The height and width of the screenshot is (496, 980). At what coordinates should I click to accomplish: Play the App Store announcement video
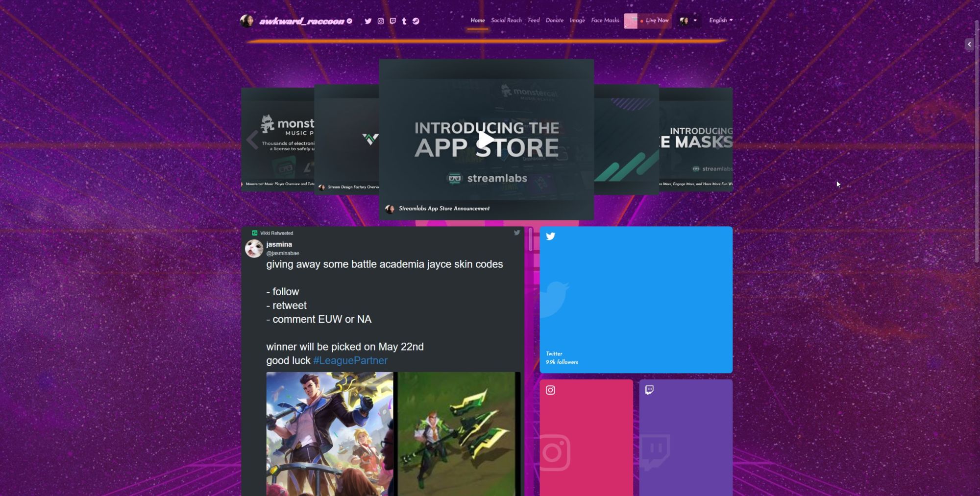486,140
